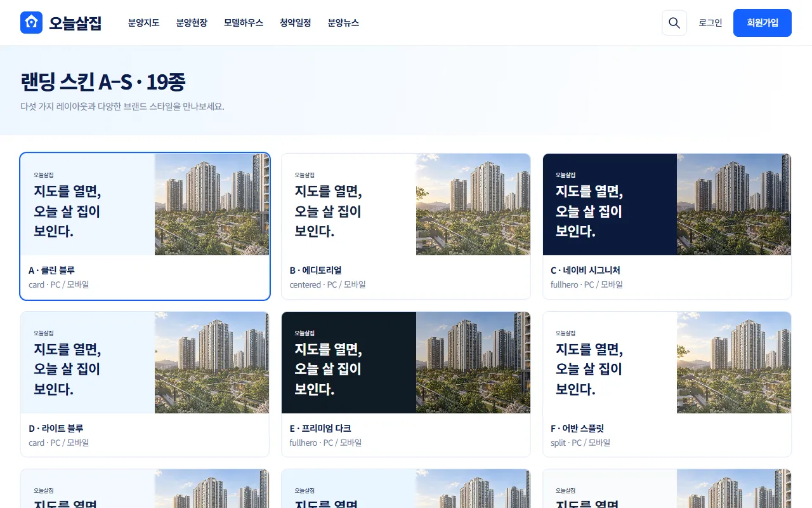The height and width of the screenshot is (508, 812).
Task: Click the 회원가입 button
Action: click(763, 23)
